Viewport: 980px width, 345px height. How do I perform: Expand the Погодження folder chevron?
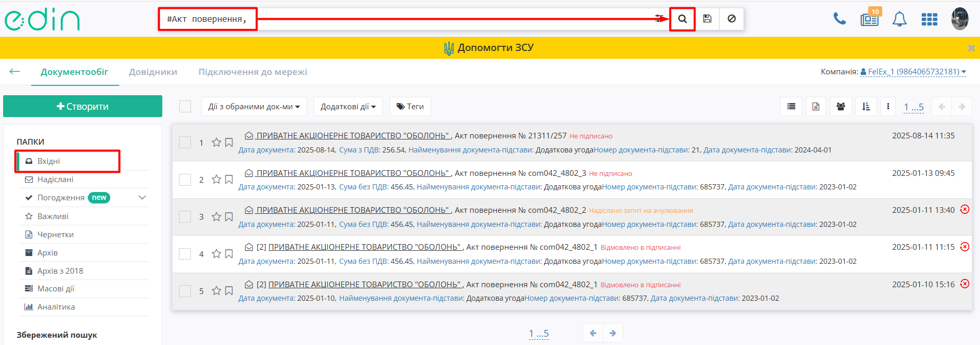[x=142, y=198]
